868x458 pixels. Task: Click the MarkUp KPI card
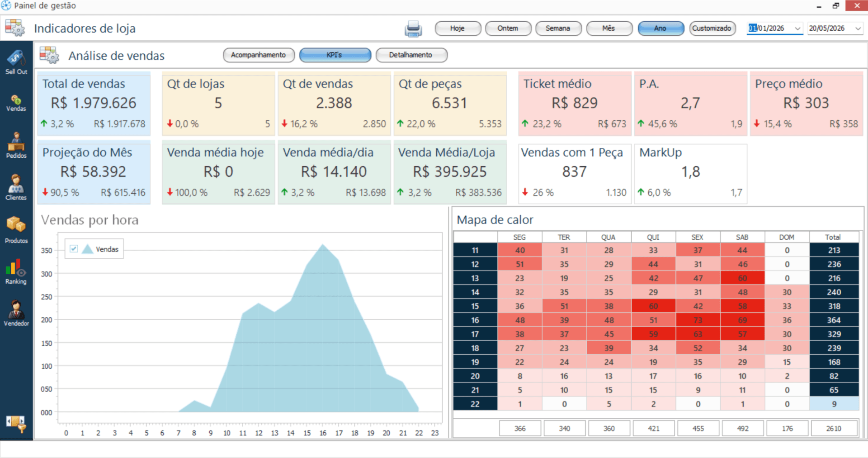click(690, 173)
